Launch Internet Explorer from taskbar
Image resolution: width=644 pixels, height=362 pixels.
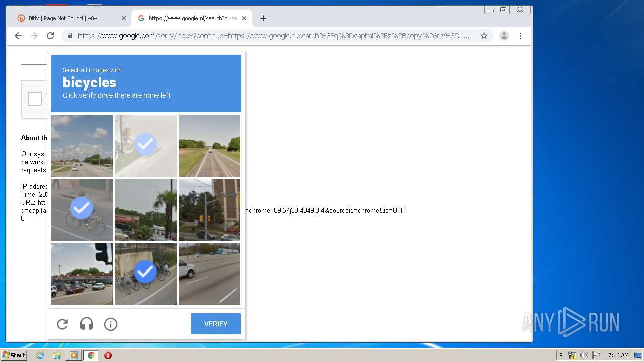40,355
